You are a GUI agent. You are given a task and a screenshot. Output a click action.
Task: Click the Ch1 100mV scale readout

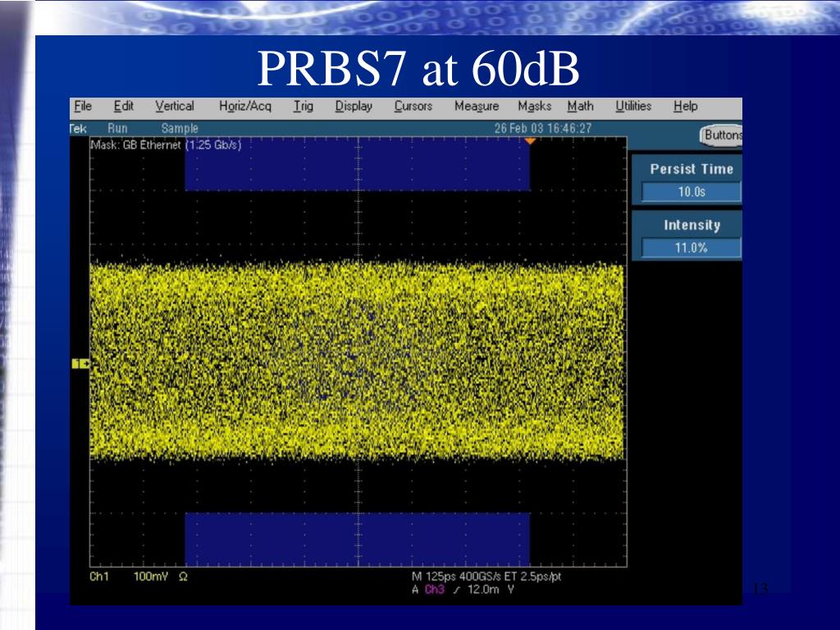149,577
